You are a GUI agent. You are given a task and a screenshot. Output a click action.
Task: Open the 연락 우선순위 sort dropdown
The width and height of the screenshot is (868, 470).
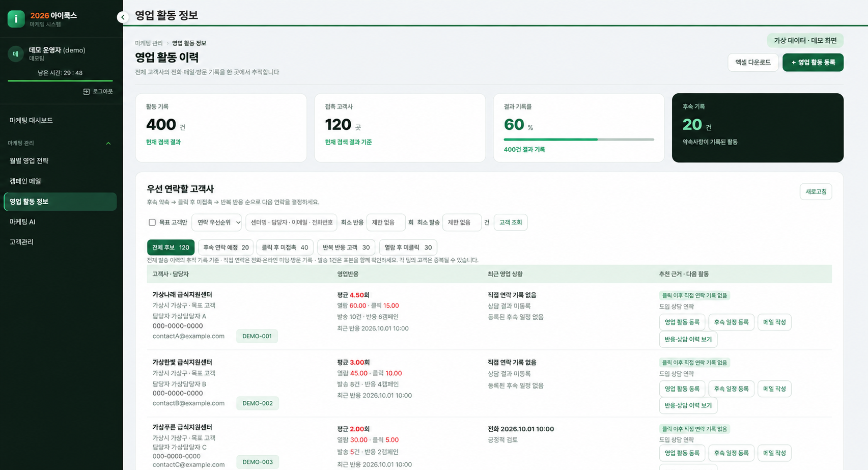click(216, 223)
